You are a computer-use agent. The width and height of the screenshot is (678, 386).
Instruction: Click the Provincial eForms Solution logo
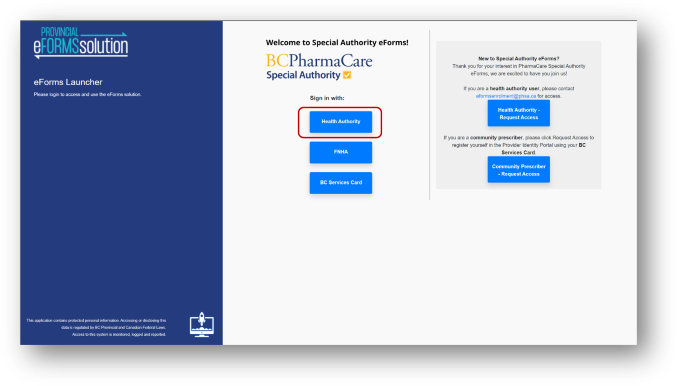81,42
